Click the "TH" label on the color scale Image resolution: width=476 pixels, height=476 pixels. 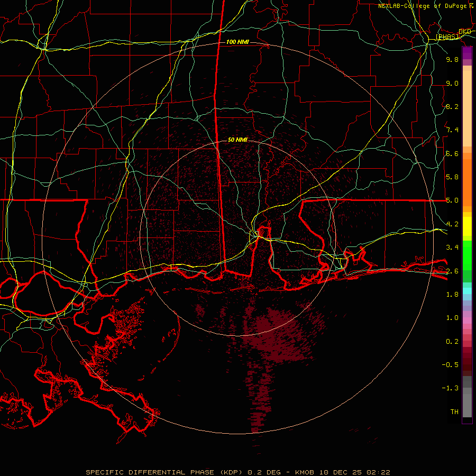click(454, 412)
